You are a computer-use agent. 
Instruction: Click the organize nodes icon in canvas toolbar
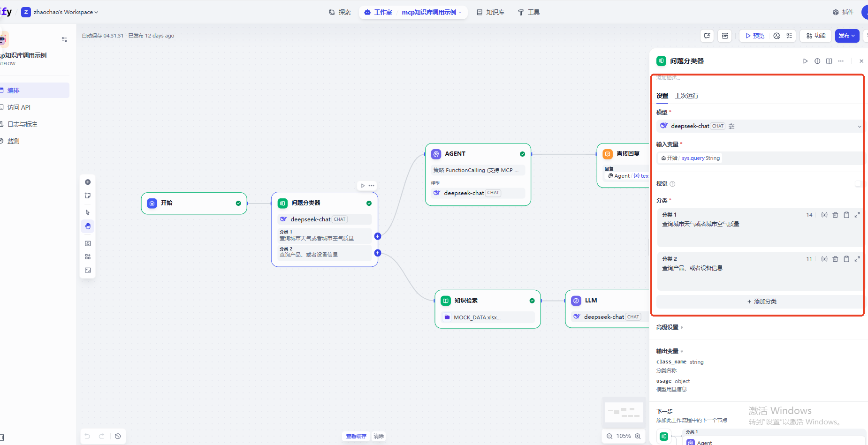pyautogui.click(x=88, y=256)
